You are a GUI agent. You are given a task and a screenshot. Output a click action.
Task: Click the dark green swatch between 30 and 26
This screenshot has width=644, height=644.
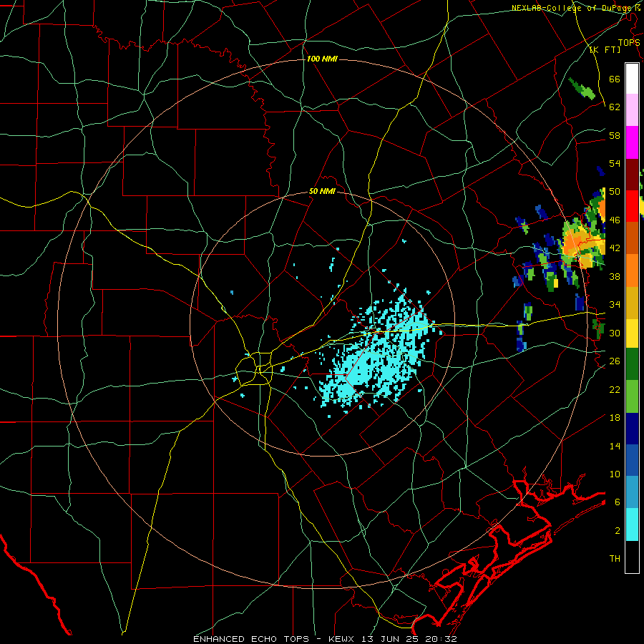tap(632, 364)
